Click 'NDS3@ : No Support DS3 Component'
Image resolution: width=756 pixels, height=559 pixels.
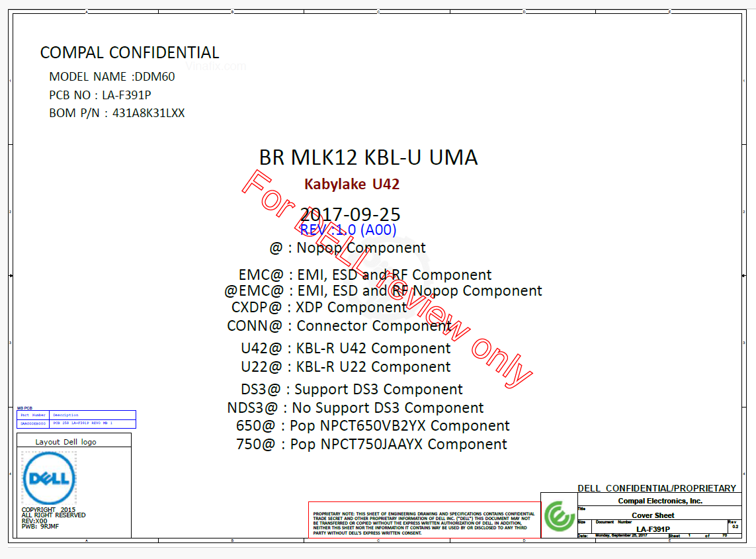click(355, 408)
